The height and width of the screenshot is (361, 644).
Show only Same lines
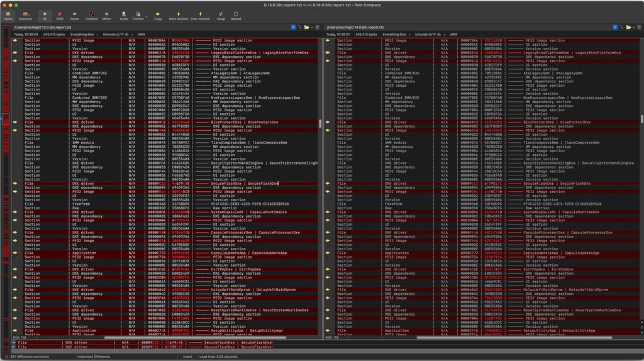point(74,16)
